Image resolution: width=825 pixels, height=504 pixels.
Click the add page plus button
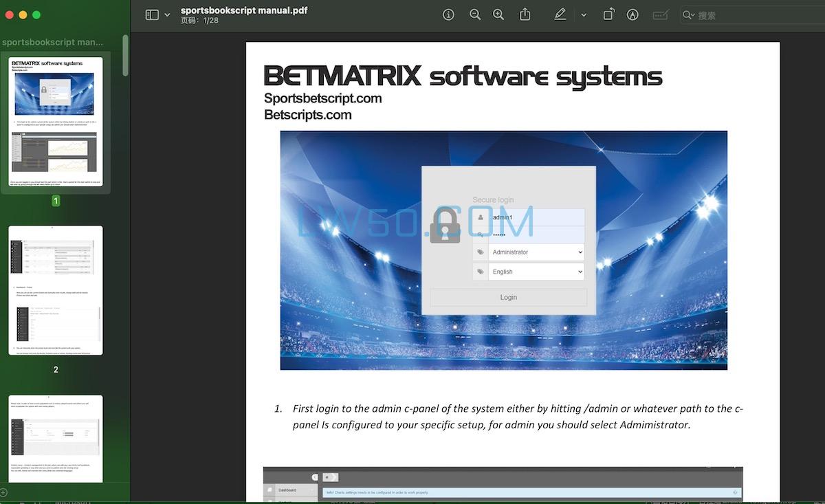click(3, 492)
